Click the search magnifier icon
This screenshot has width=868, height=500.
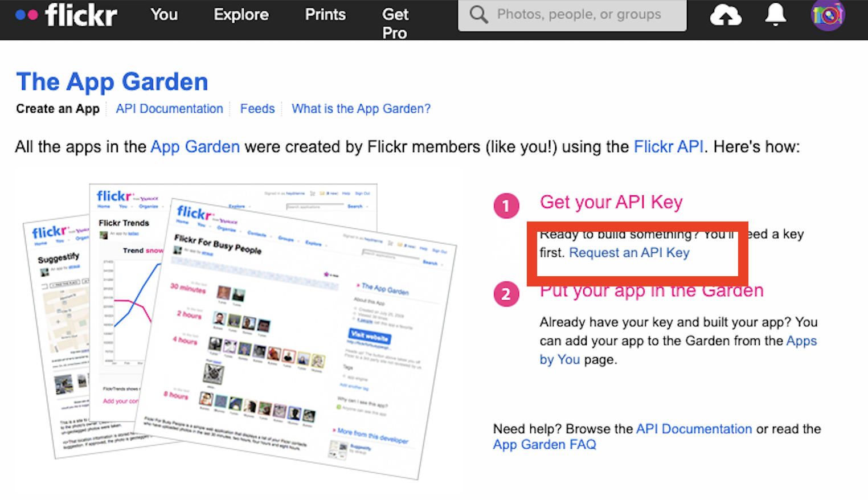tap(478, 14)
